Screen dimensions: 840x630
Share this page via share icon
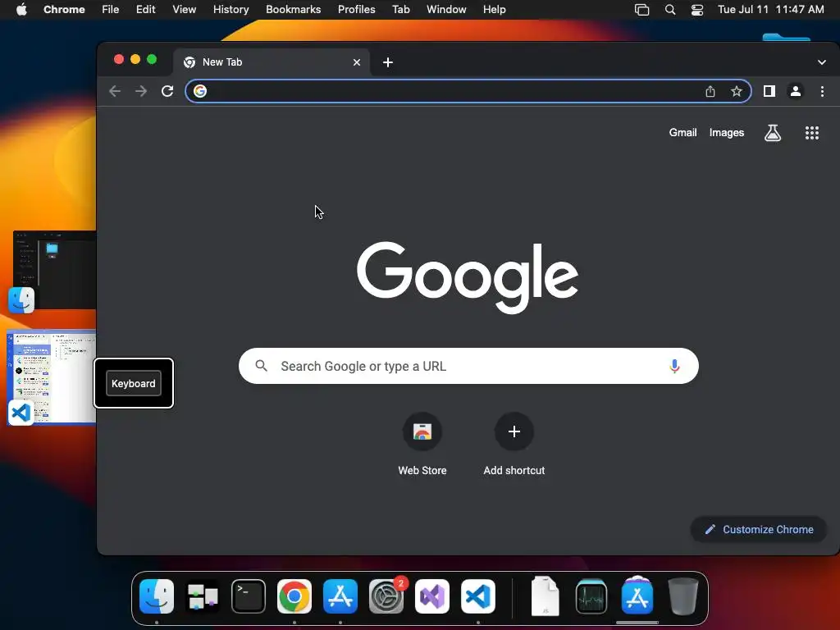click(x=710, y=91)
